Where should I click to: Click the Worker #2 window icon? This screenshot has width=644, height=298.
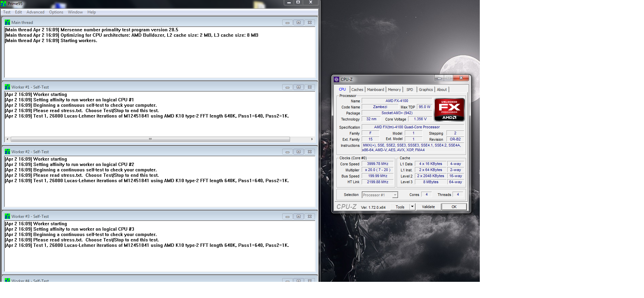coord(7,152)
